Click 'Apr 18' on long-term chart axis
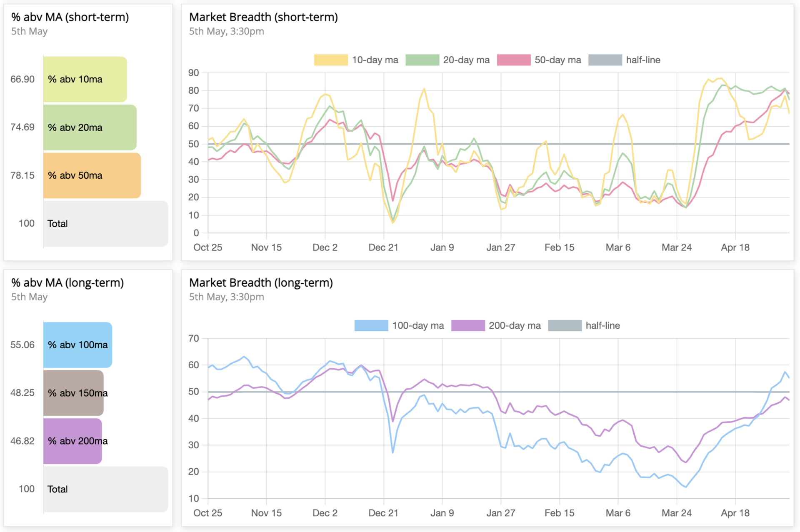 [x=735, y=513]
